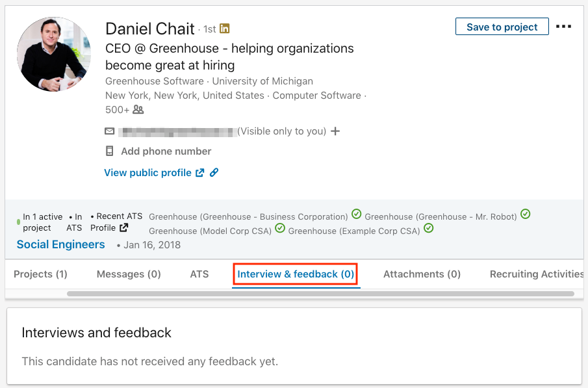Open the three-dot more actions menu
588x388 pixels.
click(563, 27)
